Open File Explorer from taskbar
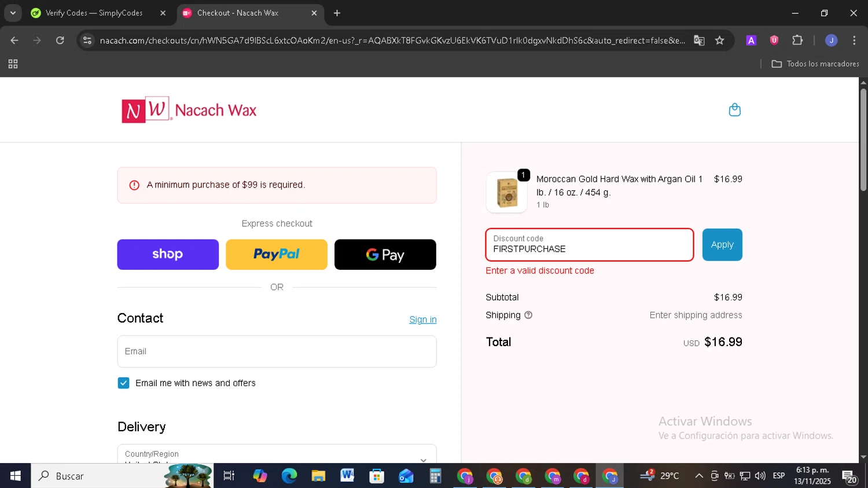The width and height of the screenshot is (868, 488). [318, 476]
